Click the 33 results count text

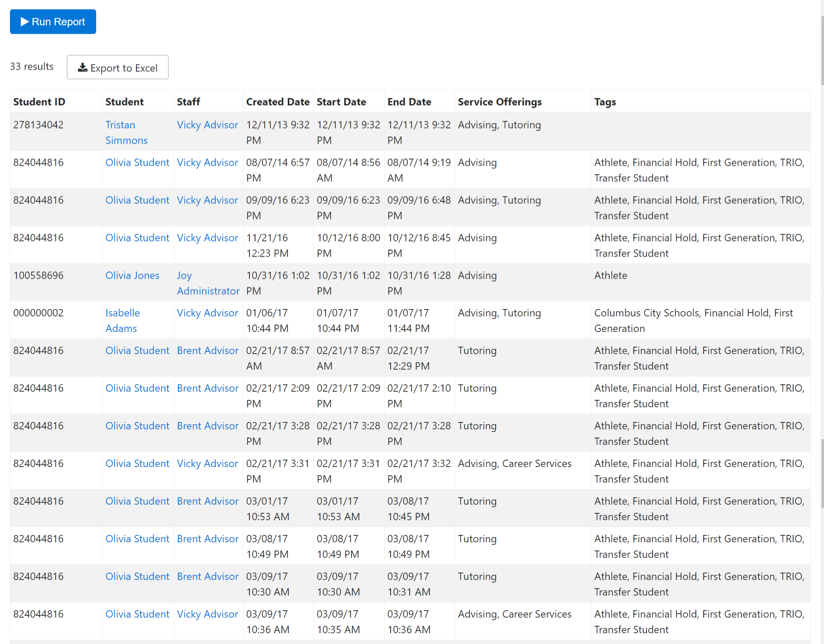pyautogui.click(x=32, y=66)
